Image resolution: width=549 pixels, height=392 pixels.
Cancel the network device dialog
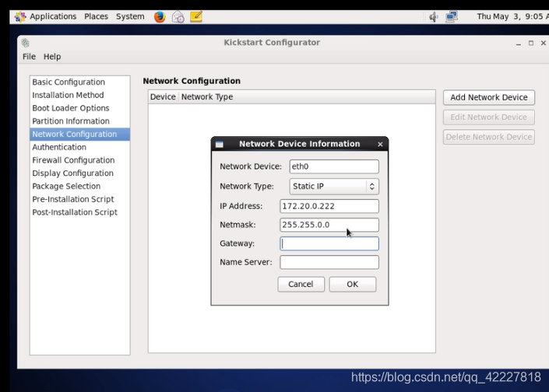(x=301, y=285)
